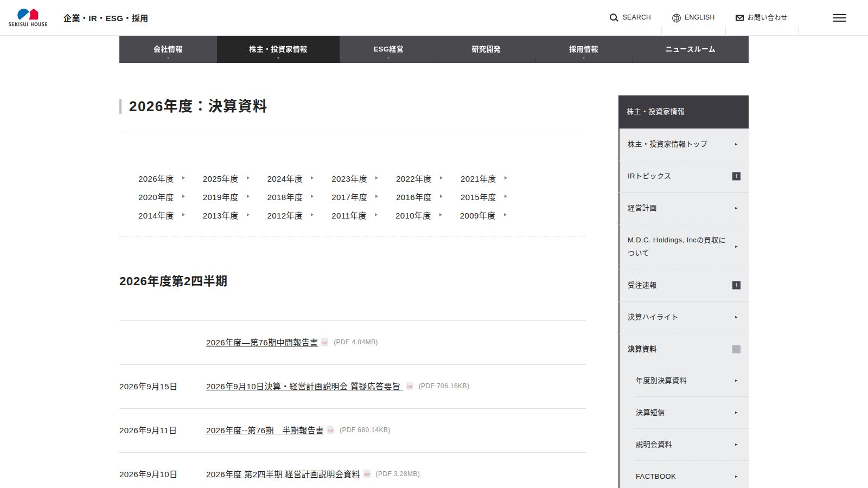Click PDF icon next to 経営計画説明会資料
This screenshot has height=488, width=868.
point(367,474)
